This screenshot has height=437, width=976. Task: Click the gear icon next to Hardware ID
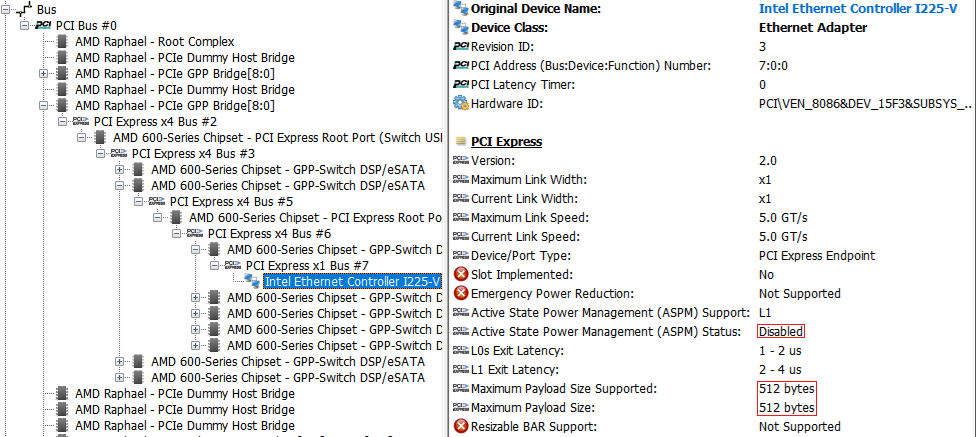pos(461,103)
